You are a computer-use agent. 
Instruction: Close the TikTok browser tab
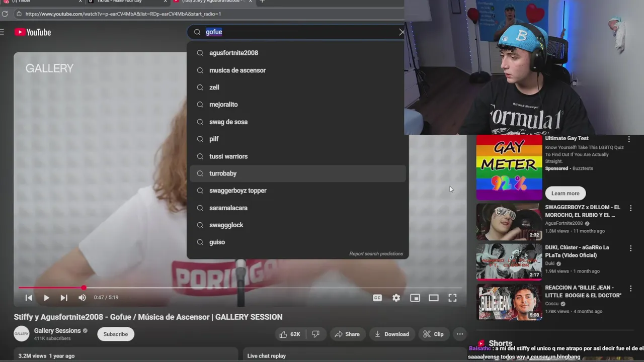pos(165,2)
